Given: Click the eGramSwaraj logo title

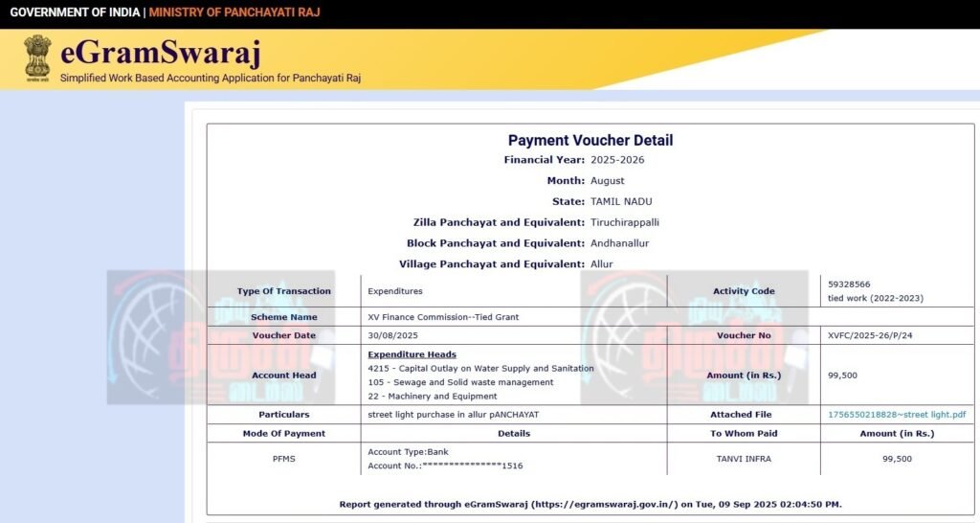Looking at the screenshot, I should (x=160, y=52).
